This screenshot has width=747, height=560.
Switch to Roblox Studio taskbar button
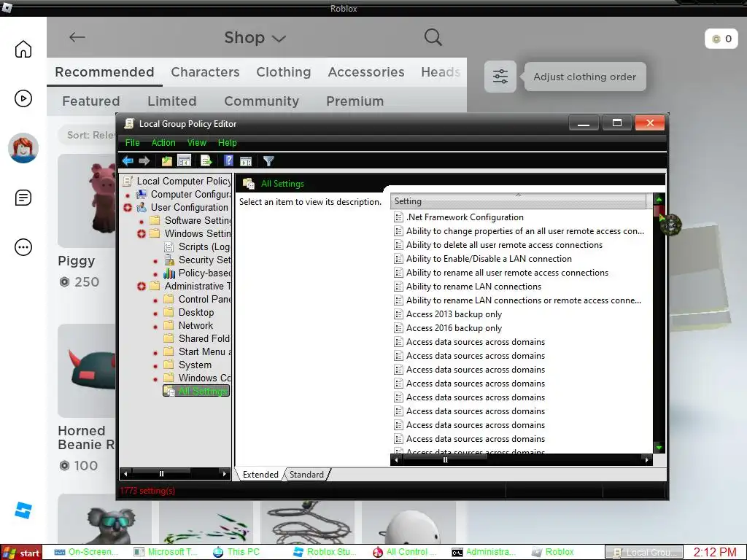325,552
